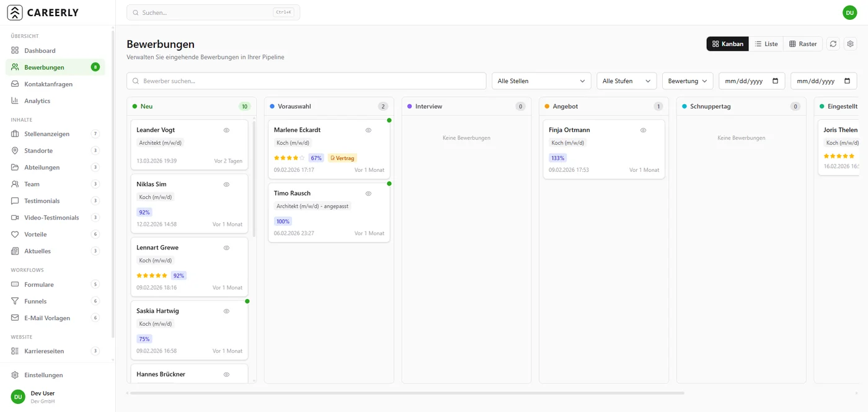Click the DU avatar in top bar
Screen dimensions: 868x412
click(x=849, y=12)
